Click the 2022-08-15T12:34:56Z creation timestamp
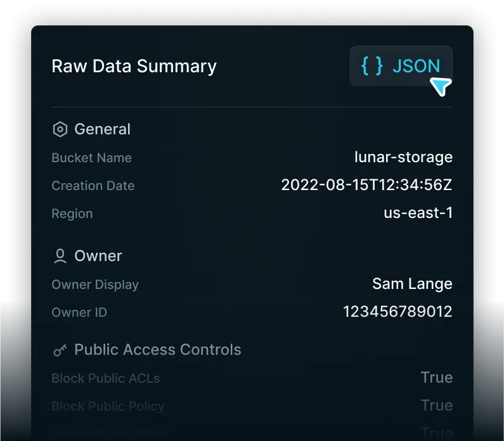 click(x=366, y=185)
